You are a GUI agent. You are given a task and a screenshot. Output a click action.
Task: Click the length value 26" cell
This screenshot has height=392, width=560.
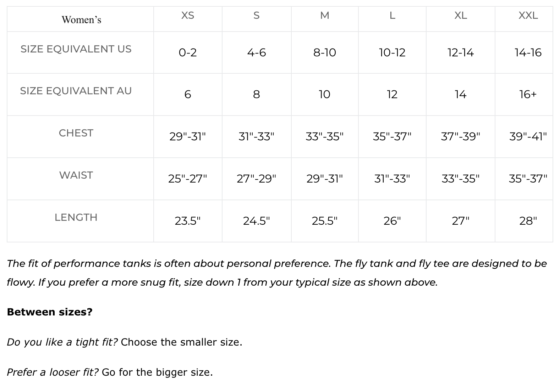pyautogui.click(x=392, y=221)
